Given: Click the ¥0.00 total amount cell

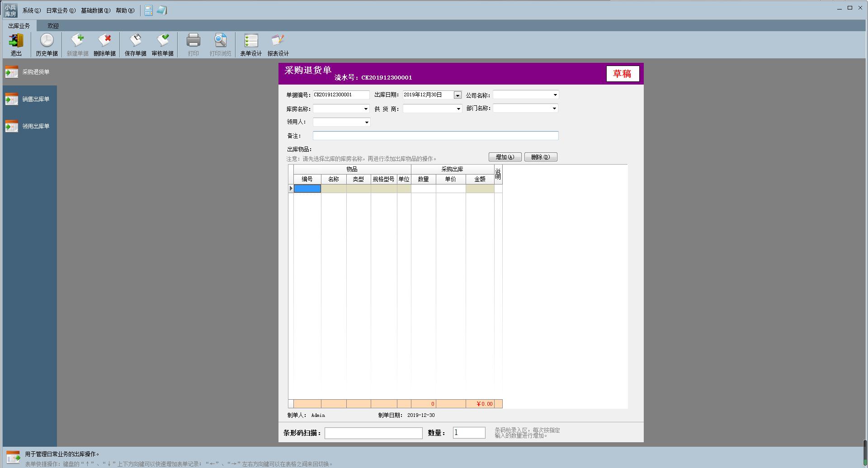Looking at the screenshot, I should point(480,404).
